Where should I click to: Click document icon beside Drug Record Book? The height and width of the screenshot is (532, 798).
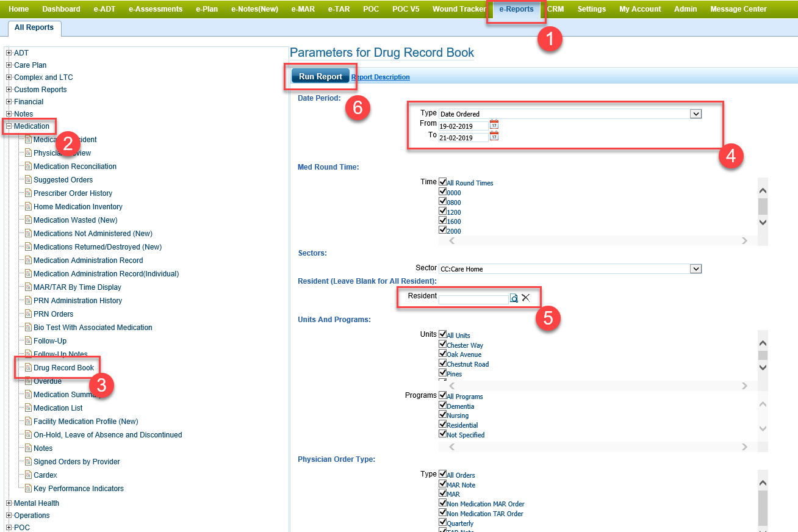(28, 367)
